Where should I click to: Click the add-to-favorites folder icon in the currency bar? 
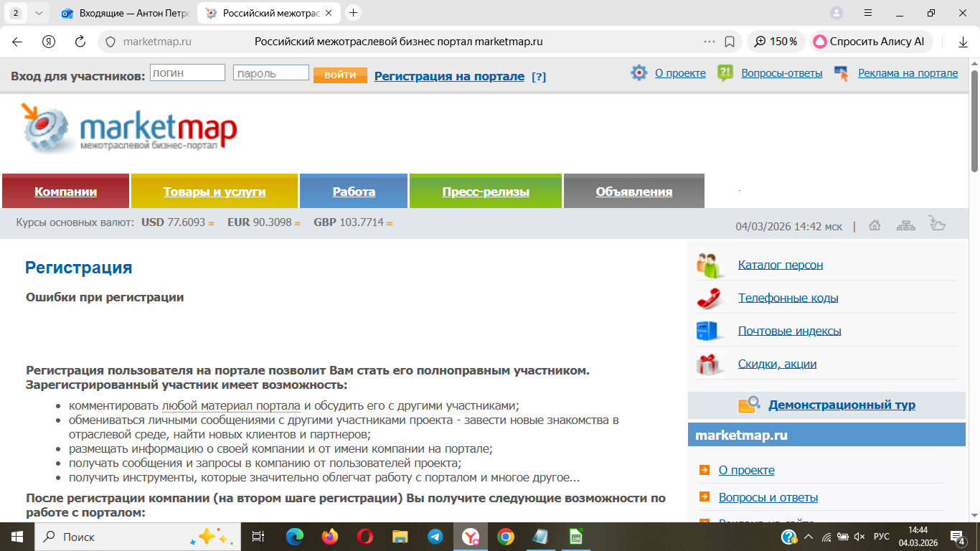click(x=936, y=224)
